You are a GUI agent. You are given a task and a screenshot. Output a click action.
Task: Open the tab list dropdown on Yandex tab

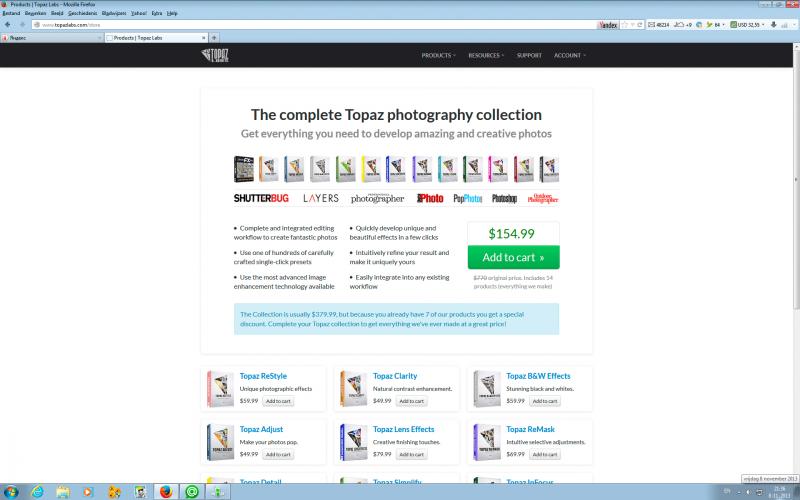click(x=99, y=38)
